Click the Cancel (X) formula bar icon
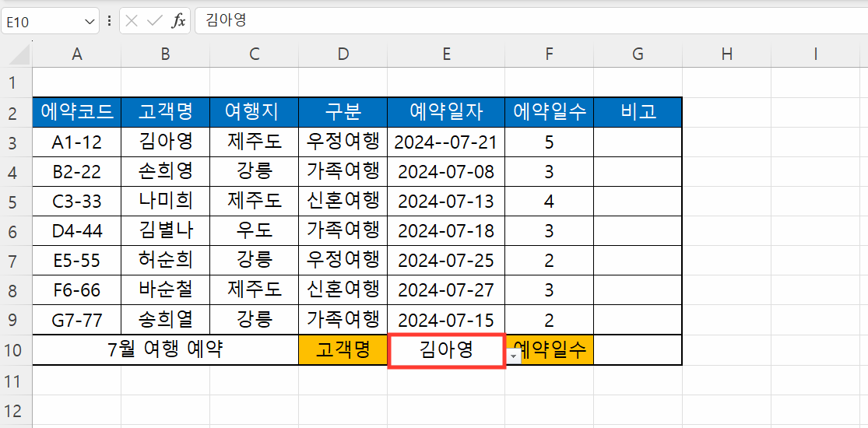Viewport: 868px width, 428px height. [132, 22]
